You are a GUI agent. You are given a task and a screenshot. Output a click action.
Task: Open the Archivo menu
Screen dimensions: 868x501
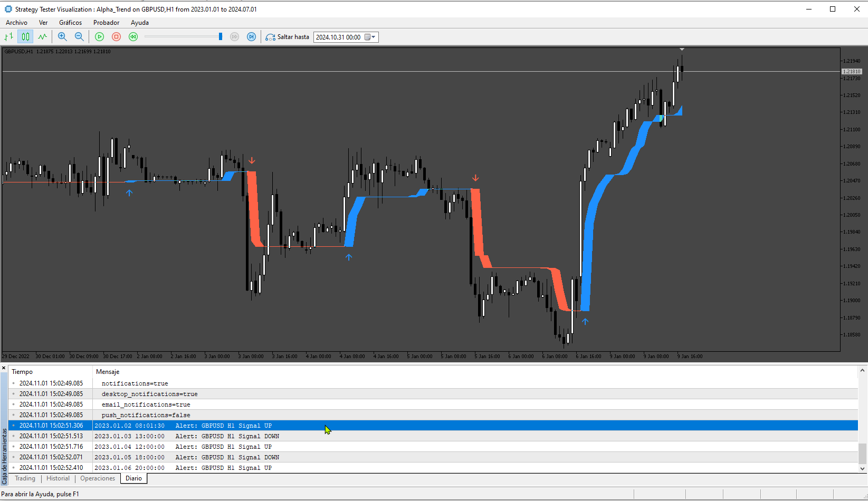[16, 23]
